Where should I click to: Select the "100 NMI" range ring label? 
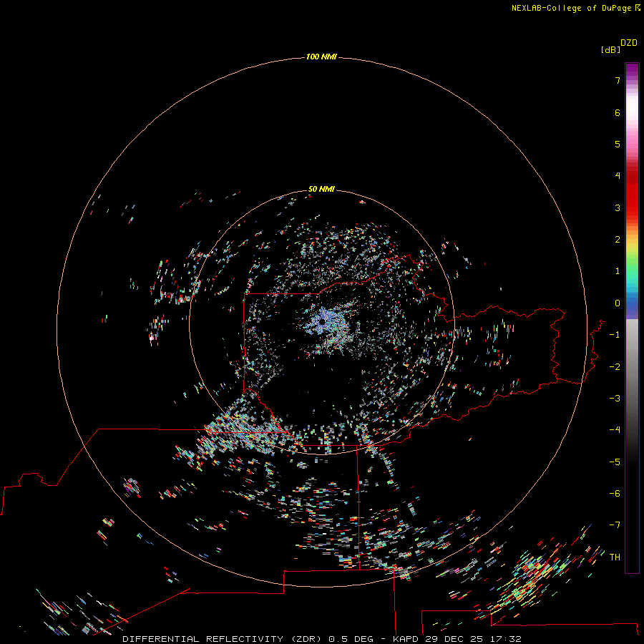pos(321,57)
